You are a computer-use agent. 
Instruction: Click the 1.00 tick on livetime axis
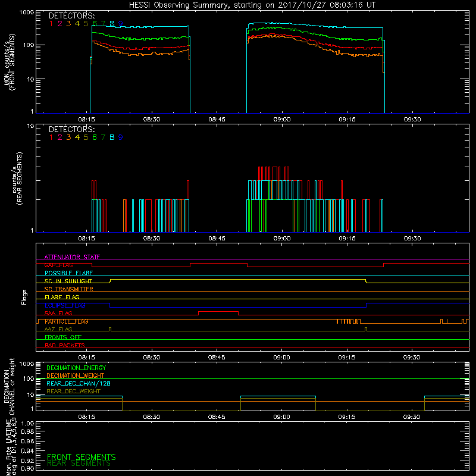pos(27,424)
